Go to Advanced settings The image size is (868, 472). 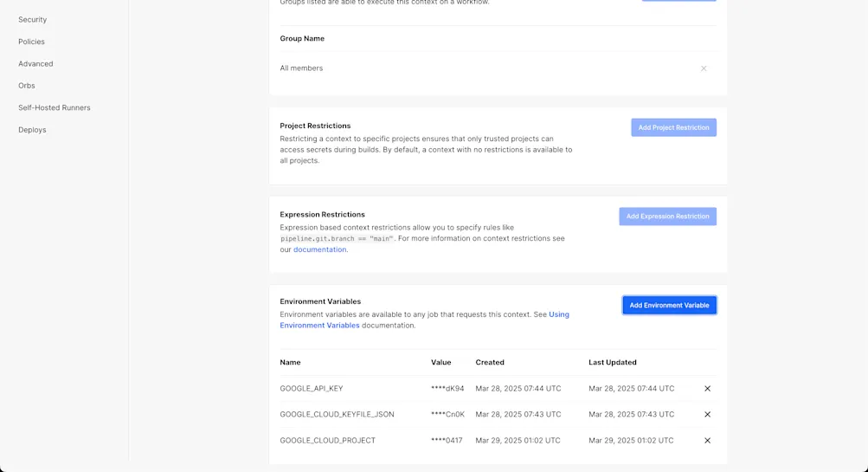click(35, 64)
